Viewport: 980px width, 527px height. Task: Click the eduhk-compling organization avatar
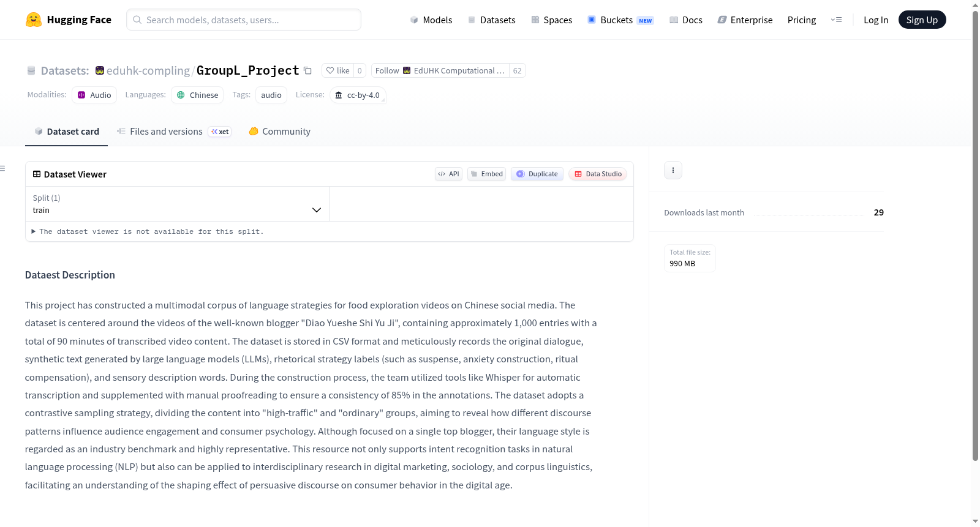(x=100, y=71)
